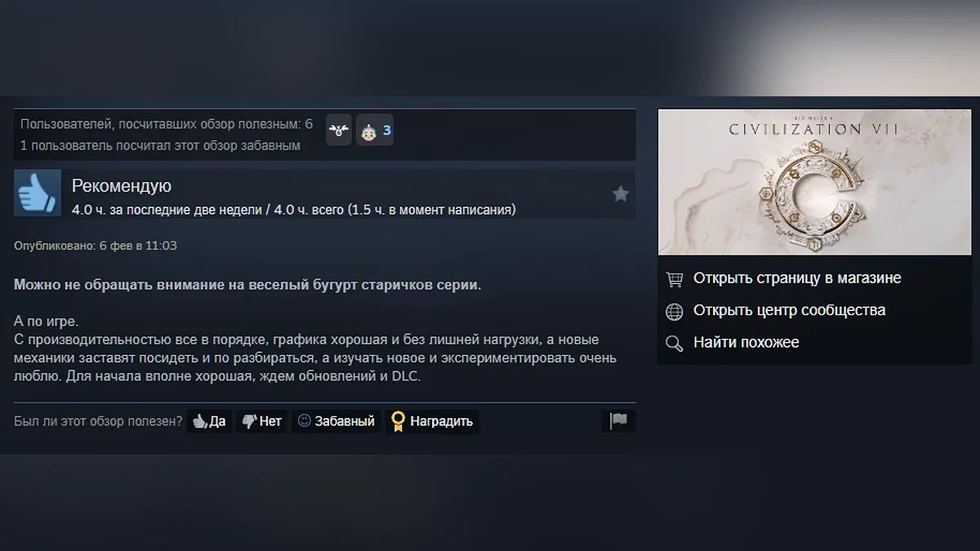980x551 pixels.
Task: Click the blue thumbs-up recommendation icon
Action: click(38, 193)
